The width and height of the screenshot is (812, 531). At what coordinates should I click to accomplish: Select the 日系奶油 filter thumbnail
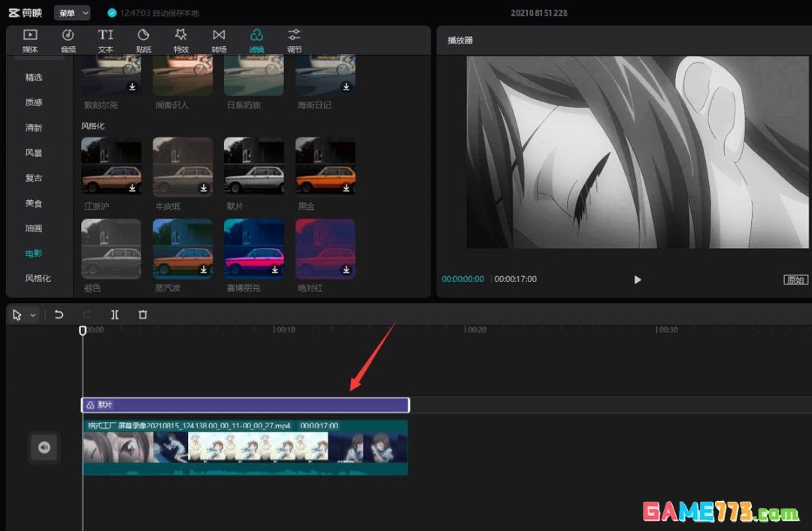pyautogui.click(x=254, y=75)
